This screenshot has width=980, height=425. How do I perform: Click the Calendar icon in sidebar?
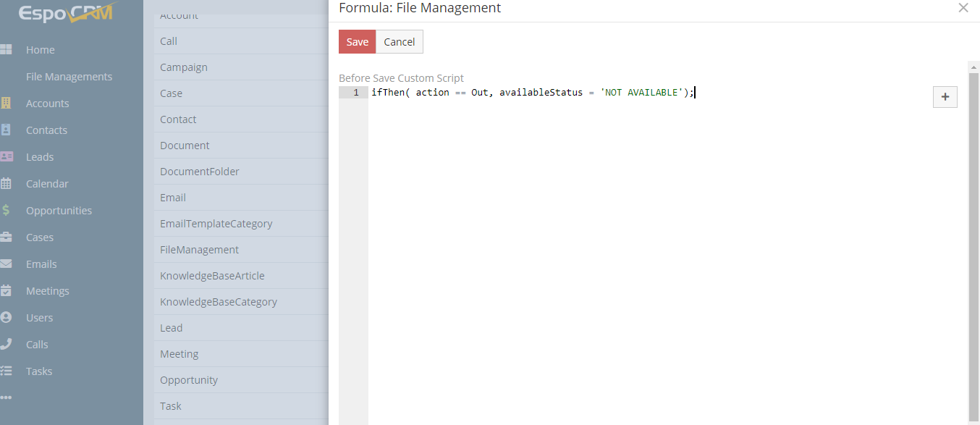pos(6,184)
